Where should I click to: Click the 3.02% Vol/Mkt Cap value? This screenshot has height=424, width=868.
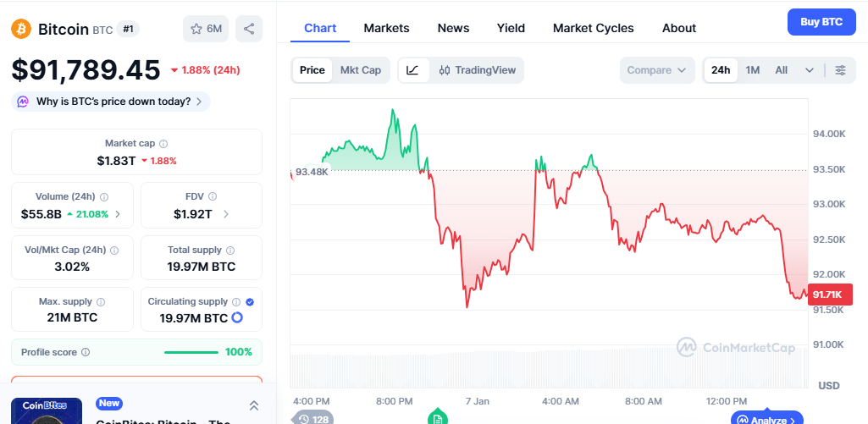click(x=72, y=267)
